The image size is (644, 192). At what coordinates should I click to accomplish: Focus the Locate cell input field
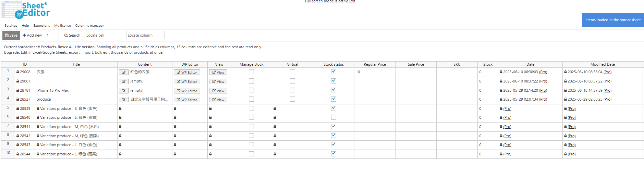coord(104,35)
